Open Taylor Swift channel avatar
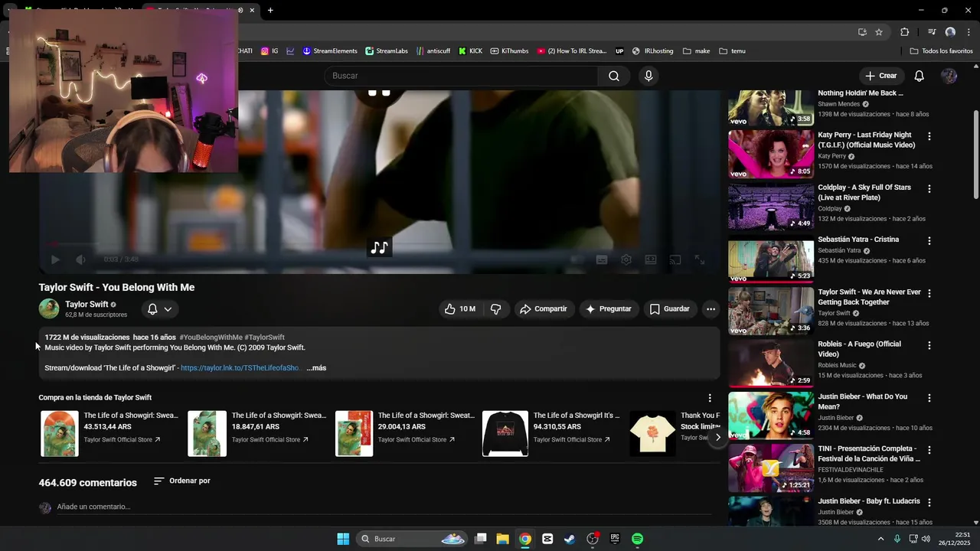 click(49, 308)
